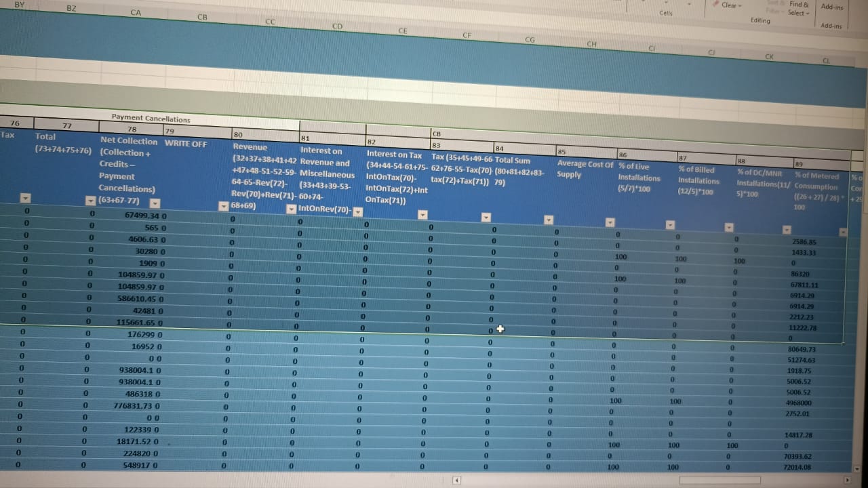
Task: Open filter dropdown for Interest on Tax column
Action: click(422, 215)
